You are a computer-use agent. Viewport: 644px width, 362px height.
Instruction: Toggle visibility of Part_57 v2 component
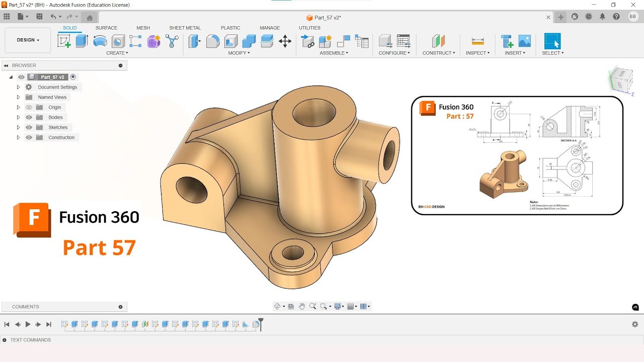pos(21,77)
